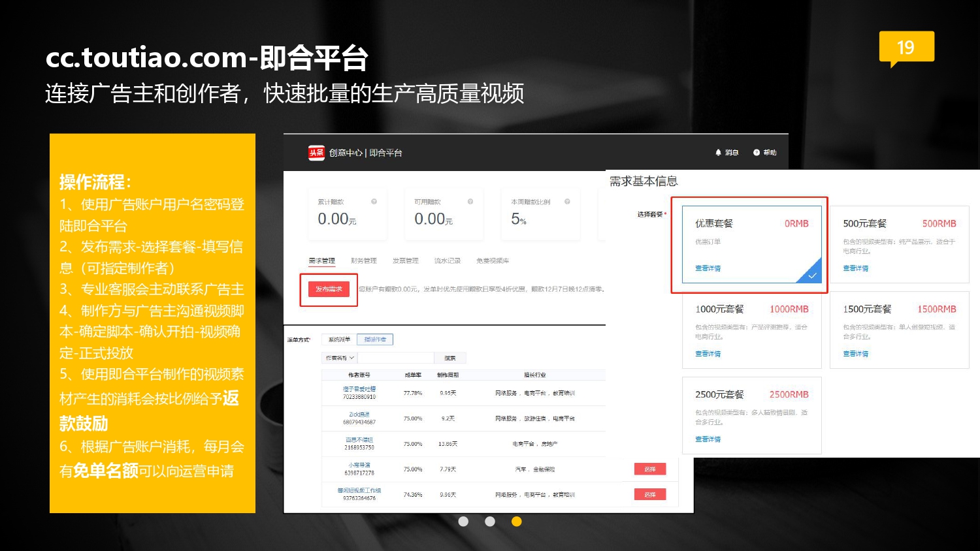Go to second slide pagination dot
Screen dimensions: 980x551
pyautogui.click(x=490, y=522)
